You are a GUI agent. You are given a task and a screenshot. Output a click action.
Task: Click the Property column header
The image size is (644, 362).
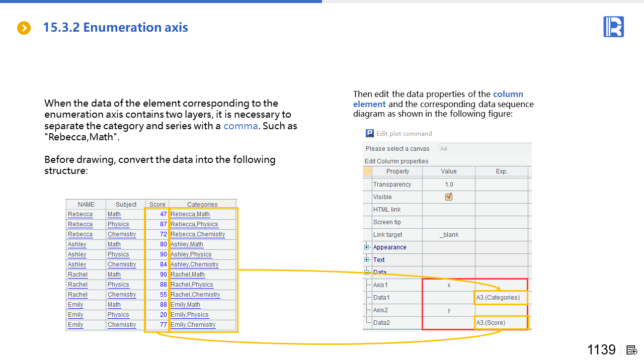397,171
